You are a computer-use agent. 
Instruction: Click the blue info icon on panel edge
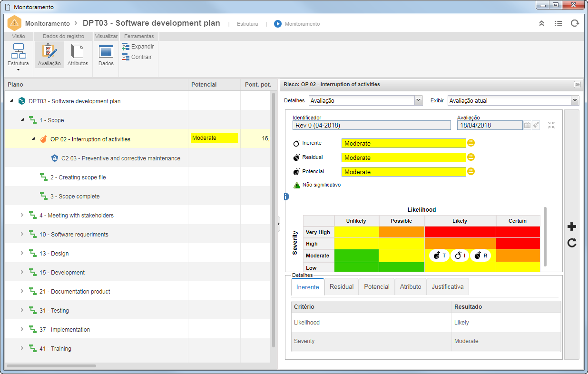point(286,197)
